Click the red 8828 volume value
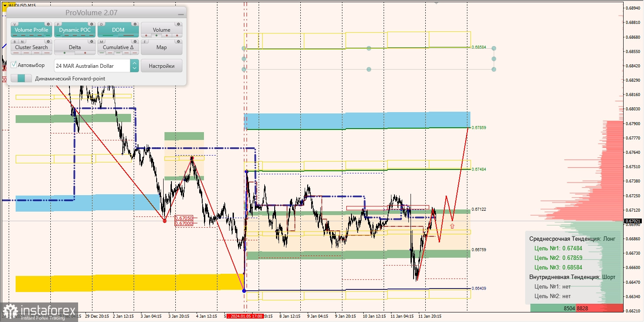The image size is (644, 322). coord(582,308)
